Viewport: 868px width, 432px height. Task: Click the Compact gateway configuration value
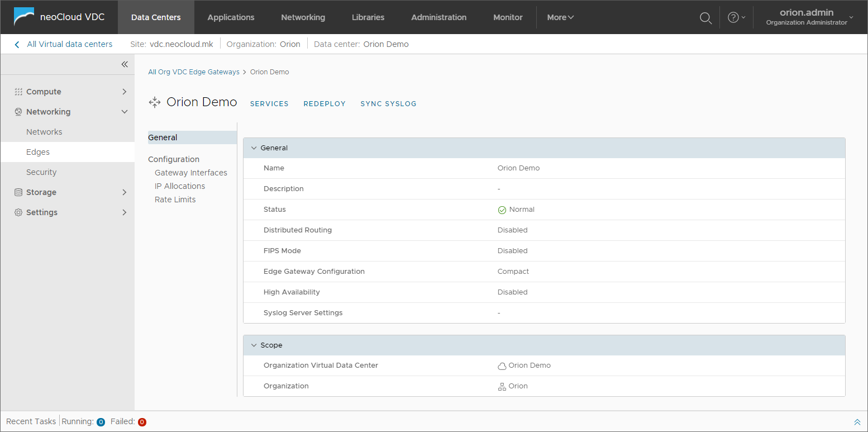coord(513,272)
